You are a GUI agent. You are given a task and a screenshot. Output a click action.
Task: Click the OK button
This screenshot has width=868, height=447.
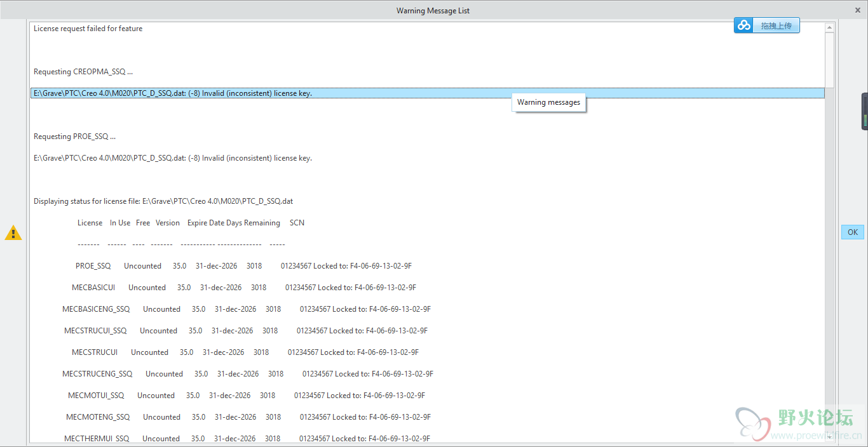click(x=852, y=232)
